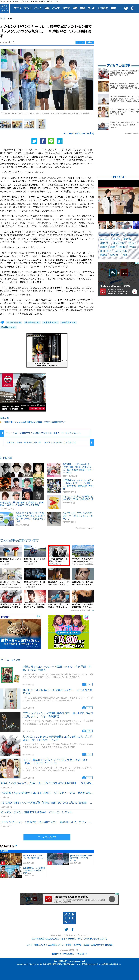139x980 pixels.
Task: Click the MANTAN WEB logo at top-left
Action: pos(4,8)
